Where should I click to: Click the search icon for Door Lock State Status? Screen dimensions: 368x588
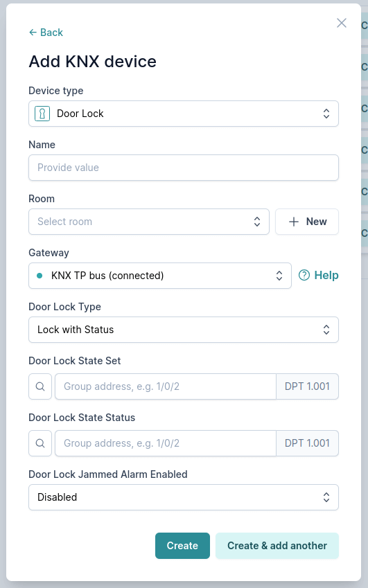(40, 443)
